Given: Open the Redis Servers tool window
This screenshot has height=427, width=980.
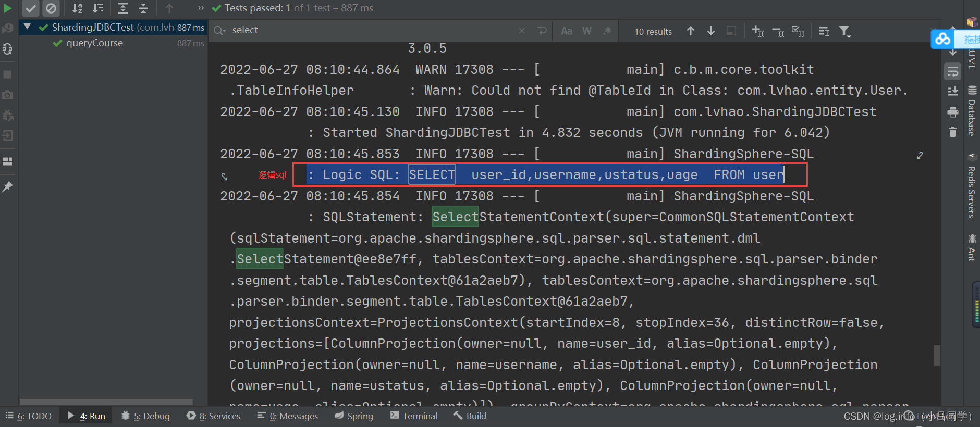Looking at the screenshot, I should pos(972,186).
